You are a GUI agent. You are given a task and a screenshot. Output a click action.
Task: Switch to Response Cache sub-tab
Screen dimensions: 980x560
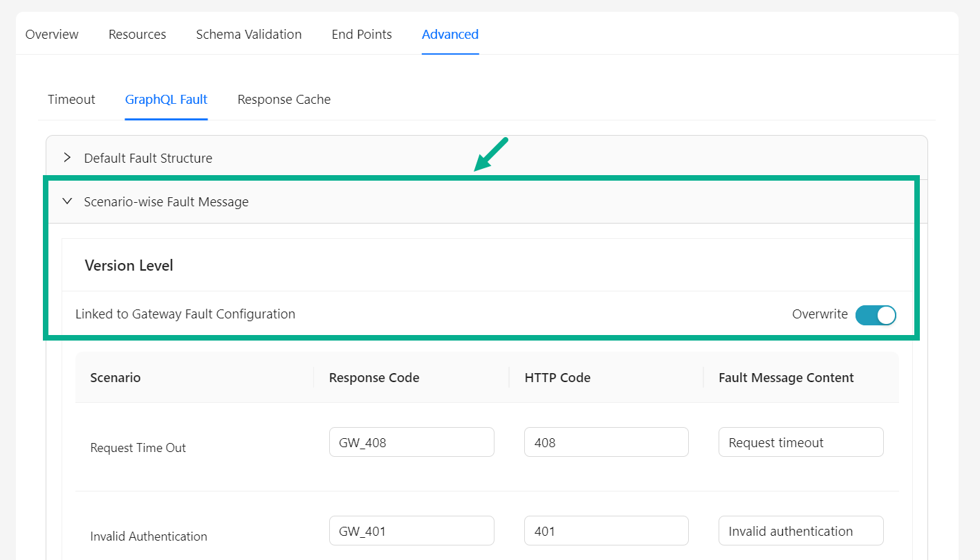point(284,100)
